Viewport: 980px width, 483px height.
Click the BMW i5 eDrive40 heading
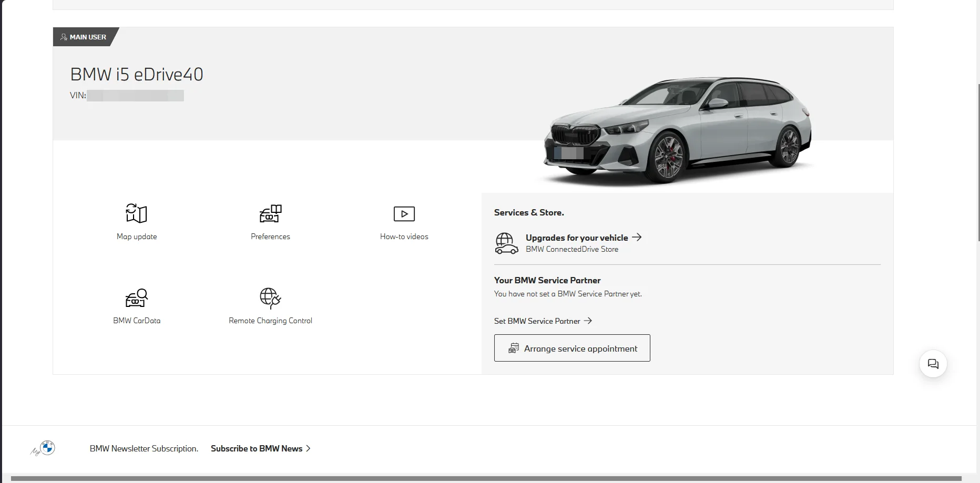137,74
